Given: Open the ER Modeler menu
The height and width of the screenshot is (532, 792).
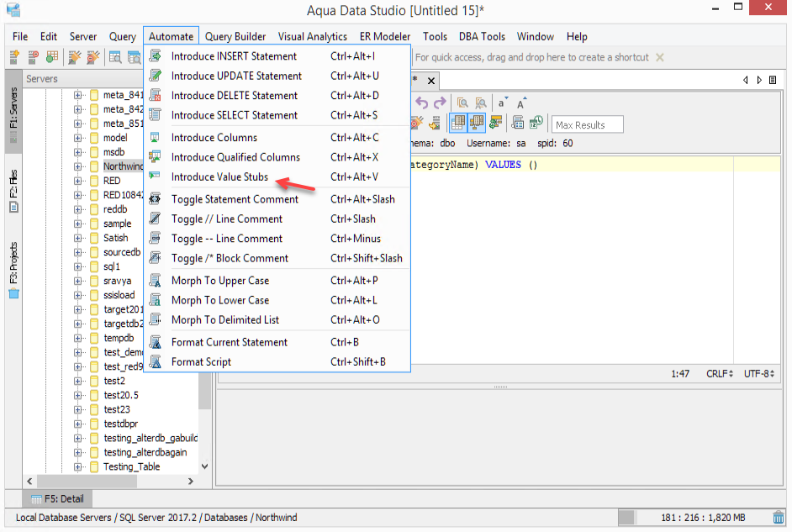Looking at the screenshot, I should click(385, 36).
